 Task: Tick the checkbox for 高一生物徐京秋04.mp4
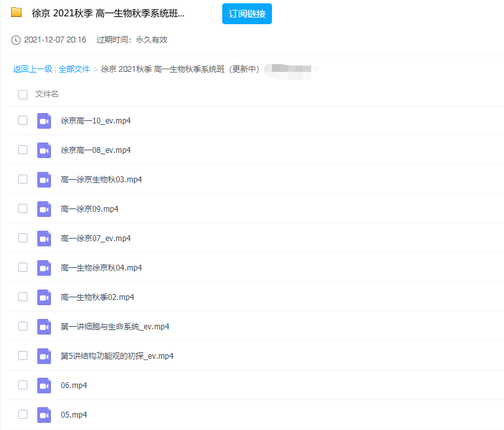[x=23, y=267]
